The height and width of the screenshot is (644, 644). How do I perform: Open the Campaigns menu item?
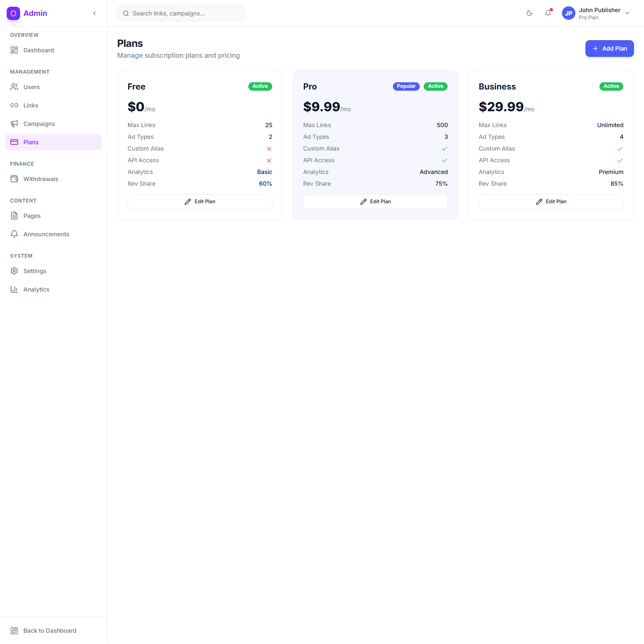[x=53, y=124]
